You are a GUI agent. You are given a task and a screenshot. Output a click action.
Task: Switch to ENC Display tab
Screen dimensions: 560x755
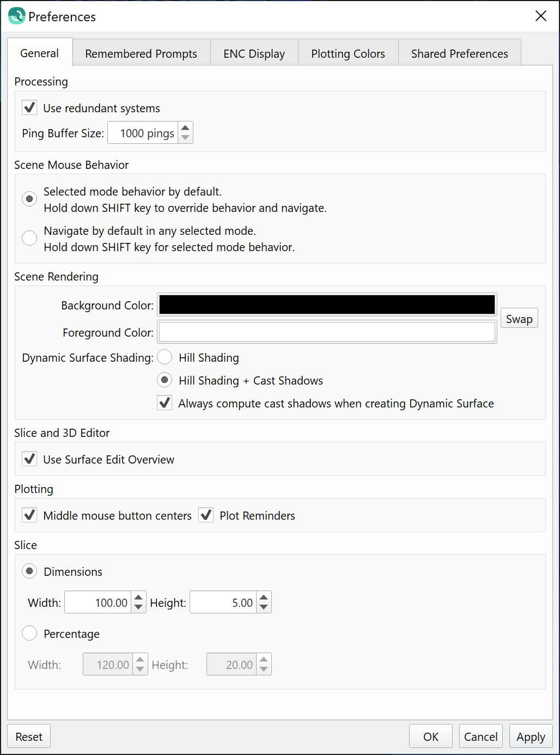pos(254,53)
